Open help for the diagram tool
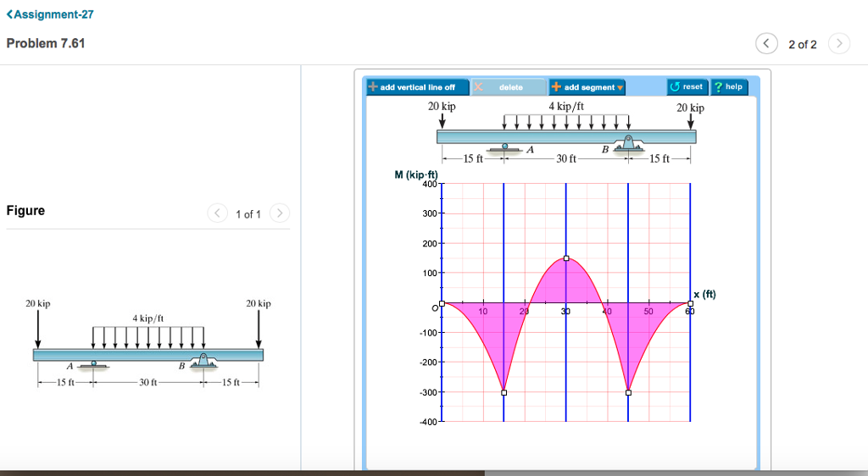Image resolution: width=868 pixels, height=476 pixels. point(729,86)
